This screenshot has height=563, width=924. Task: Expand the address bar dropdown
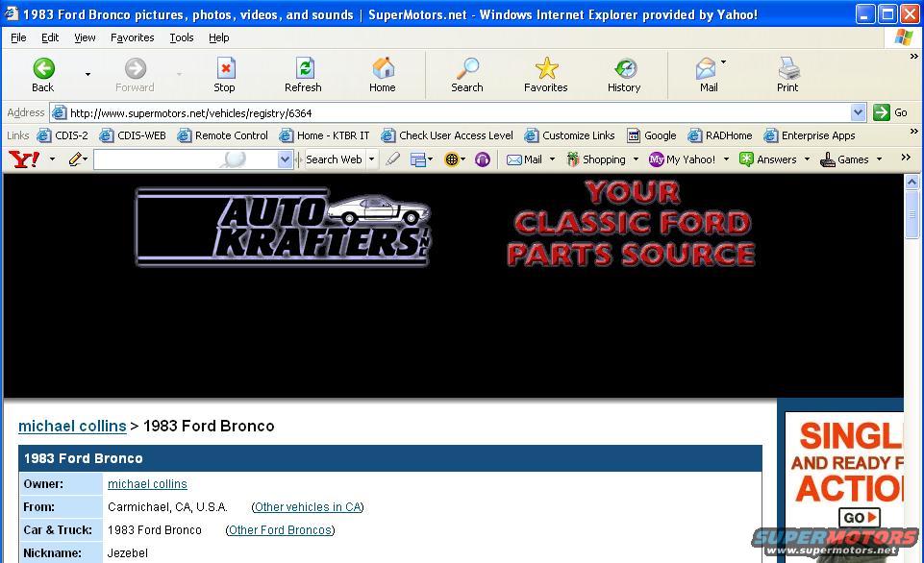tap(858, 112)
